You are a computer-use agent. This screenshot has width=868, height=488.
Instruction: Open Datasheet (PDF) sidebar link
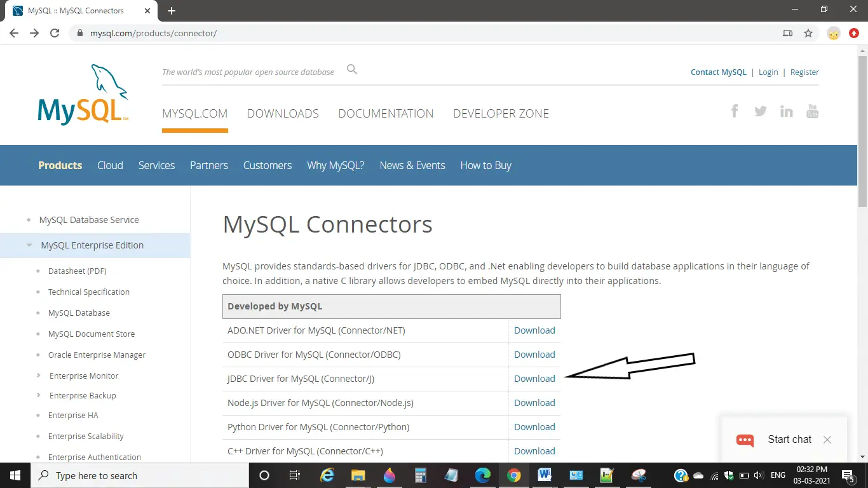pos(78,271)
